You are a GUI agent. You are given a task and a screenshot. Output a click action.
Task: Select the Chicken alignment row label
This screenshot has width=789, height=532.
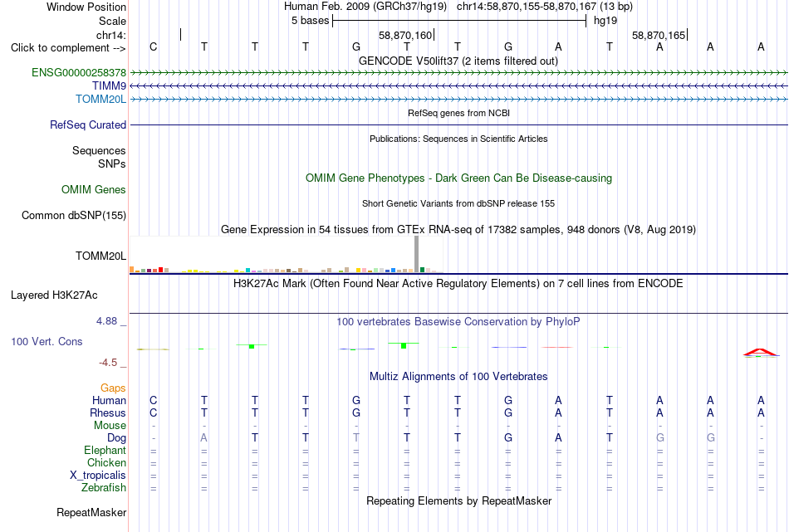click(106, 462)
